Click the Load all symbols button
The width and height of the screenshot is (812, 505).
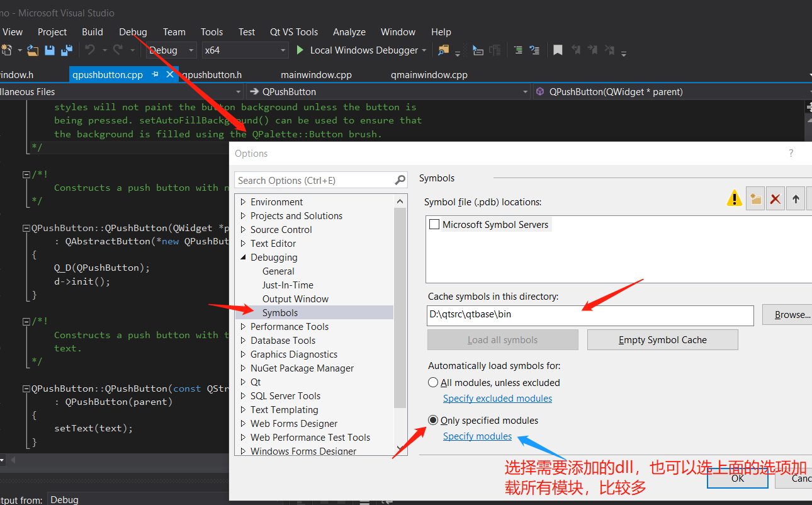pos(502,340)
